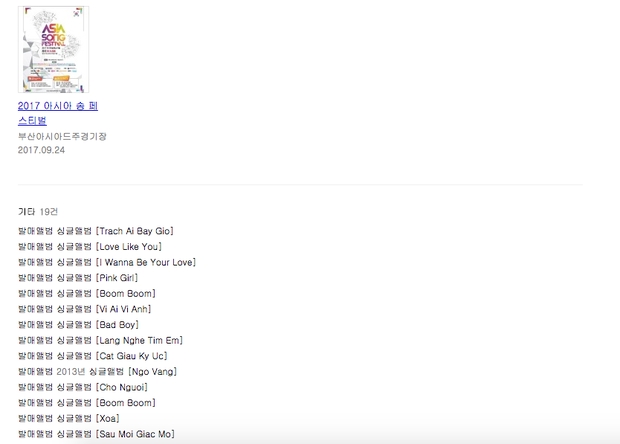Image resolution: width=620 pixels, height=444 pixels.
Task: Click the second line 스티벌 of festival link
Action: (32, 121)
